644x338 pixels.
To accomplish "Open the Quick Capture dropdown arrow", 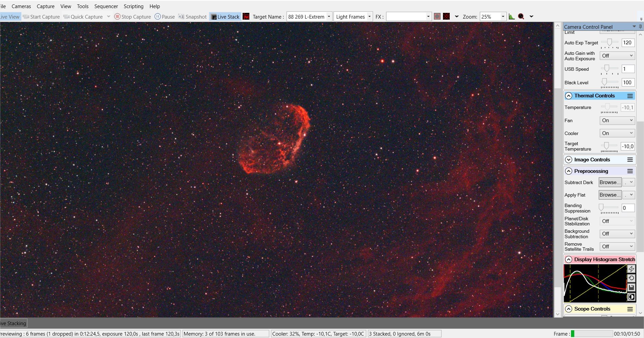I will pos(108,17).
